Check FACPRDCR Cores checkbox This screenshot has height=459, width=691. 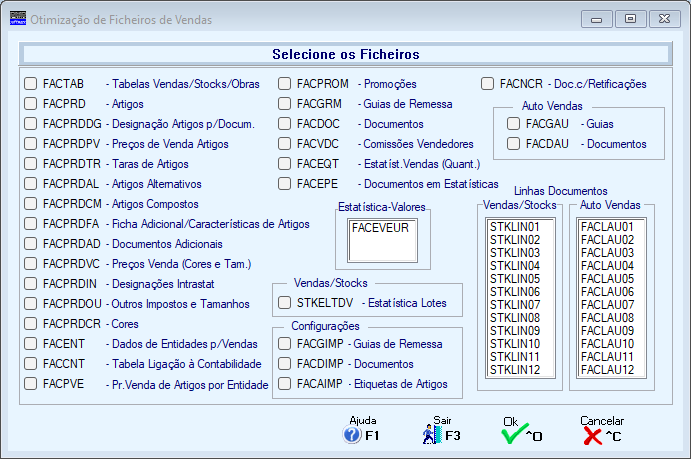point(30,324)
